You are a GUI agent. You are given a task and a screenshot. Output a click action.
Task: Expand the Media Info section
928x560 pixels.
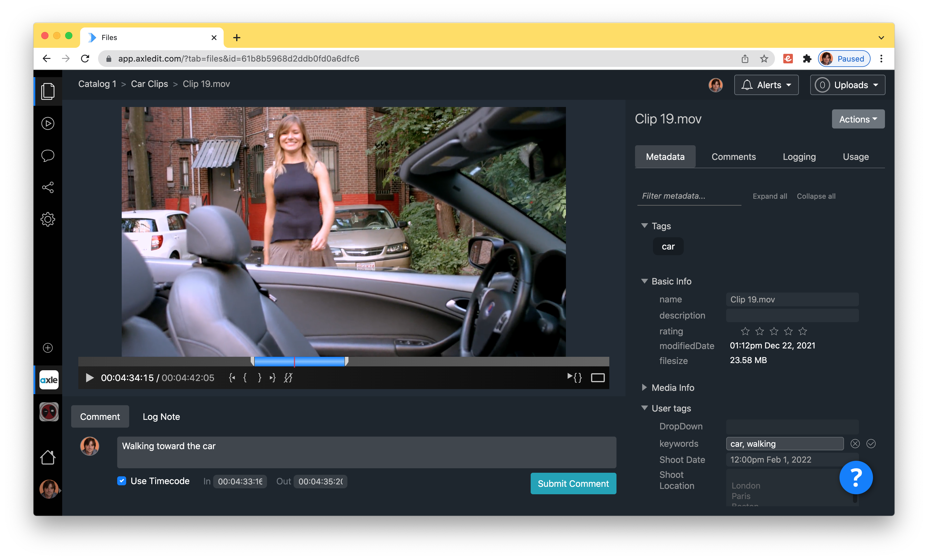click(672, 388)
